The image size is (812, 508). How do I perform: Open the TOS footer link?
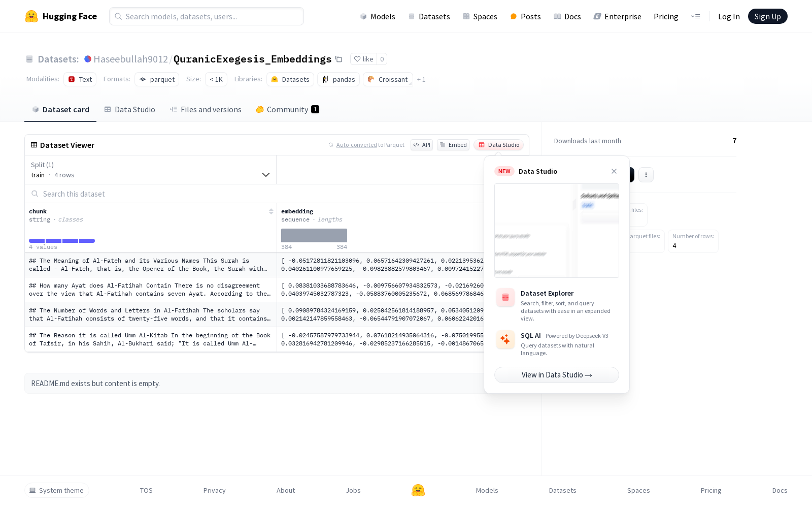tap(146, 490)
